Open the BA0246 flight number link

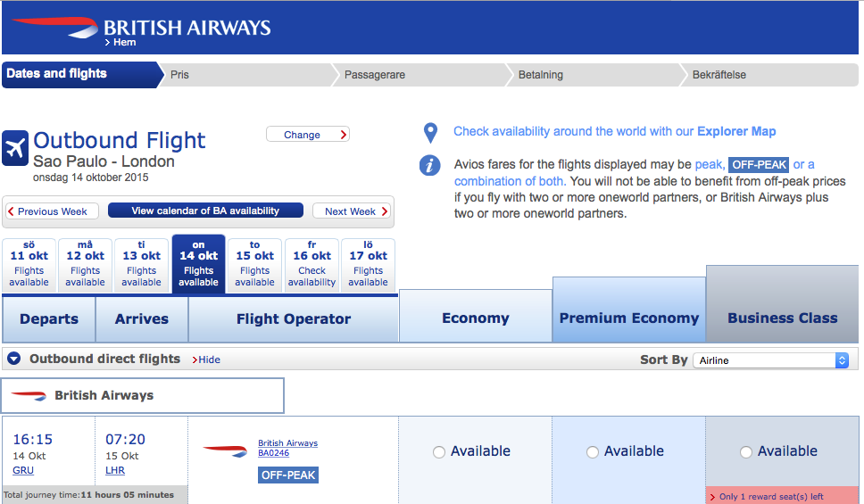[x=273, y=453]
